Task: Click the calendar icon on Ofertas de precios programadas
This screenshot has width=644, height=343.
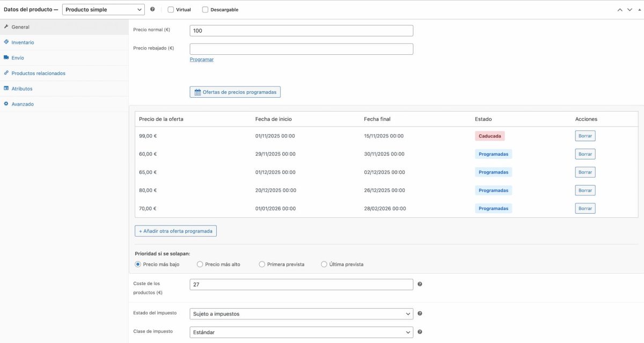Action: [x=196, y=91]
